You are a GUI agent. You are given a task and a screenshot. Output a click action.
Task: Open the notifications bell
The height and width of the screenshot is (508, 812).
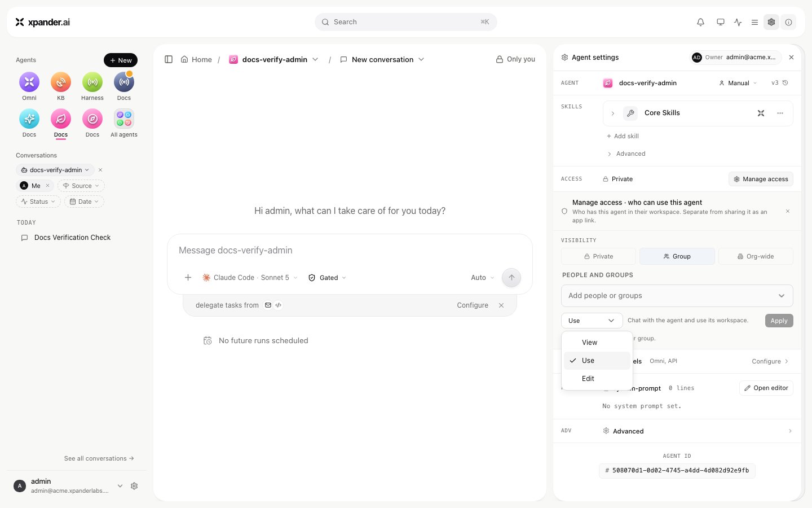pyautogui.click(x=700, y=22)
